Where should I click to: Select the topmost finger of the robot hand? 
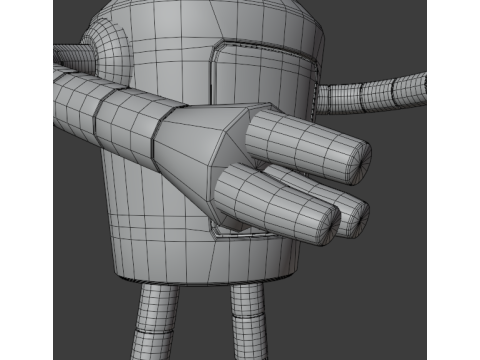pos(308,147)
